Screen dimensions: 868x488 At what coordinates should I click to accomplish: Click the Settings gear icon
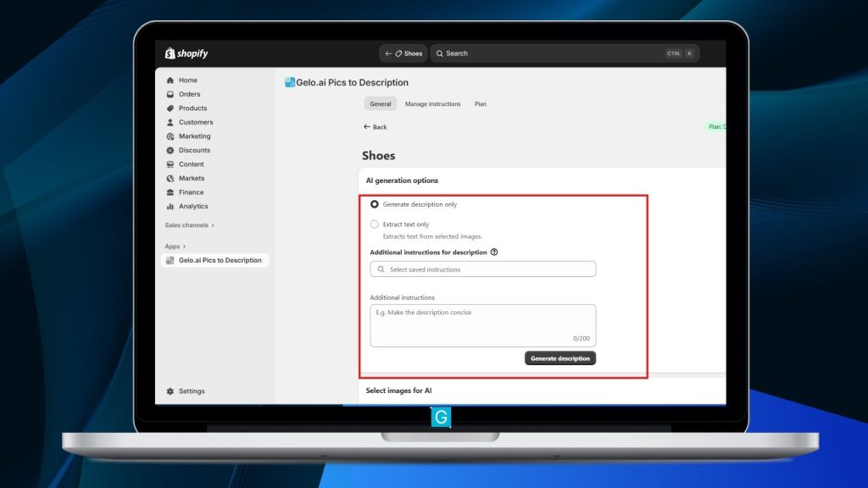coord(170,391)
